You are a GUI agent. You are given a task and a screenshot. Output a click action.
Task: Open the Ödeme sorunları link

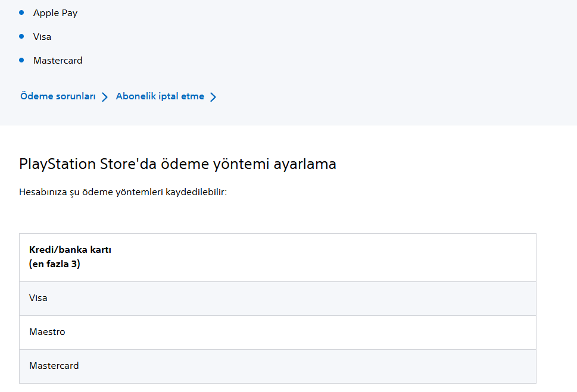[58, 96]
